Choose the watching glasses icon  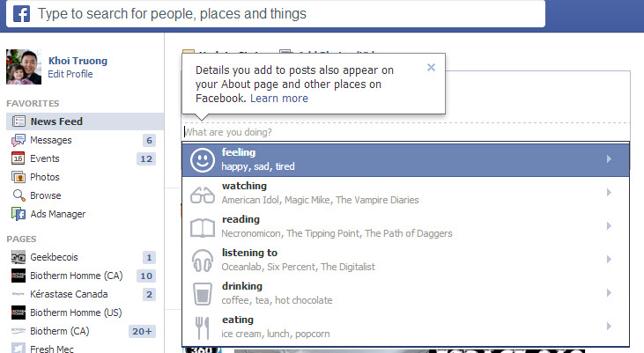pyautogui.click(x=203, y=194)
